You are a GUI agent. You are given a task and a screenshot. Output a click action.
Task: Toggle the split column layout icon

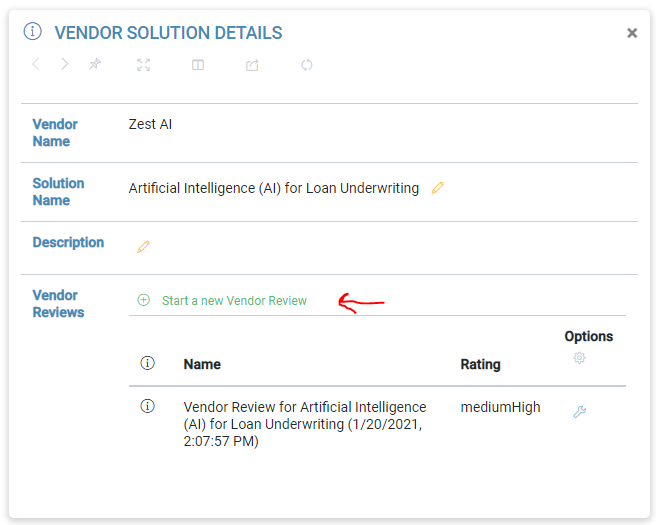(x=198, y=65)
